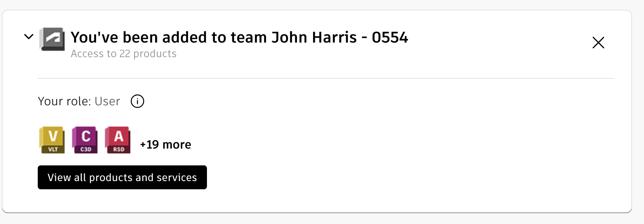Dismiss the notification with the X
644x224 pixels.
point(598,43)
